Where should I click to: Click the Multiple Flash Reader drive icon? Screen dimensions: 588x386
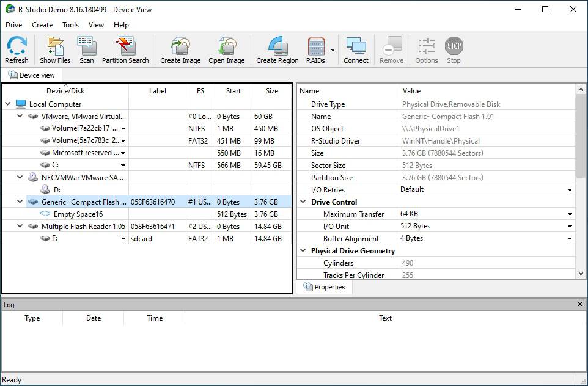tap(34, 226)
